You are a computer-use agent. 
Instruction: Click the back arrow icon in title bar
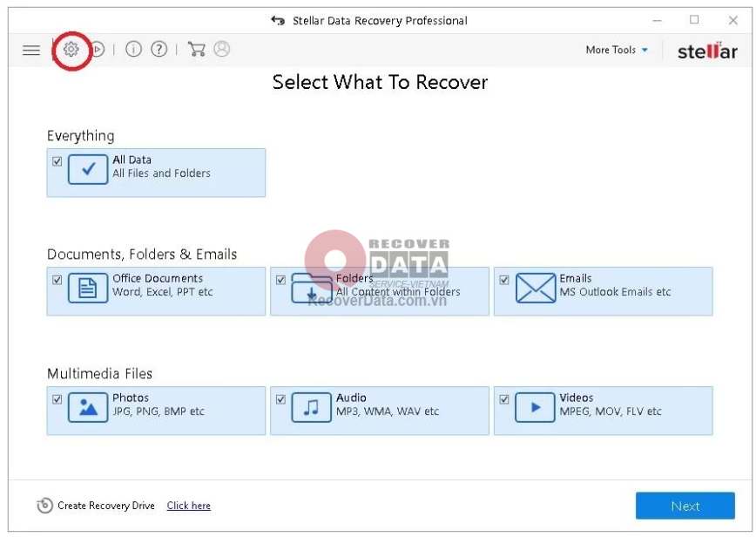278,20
